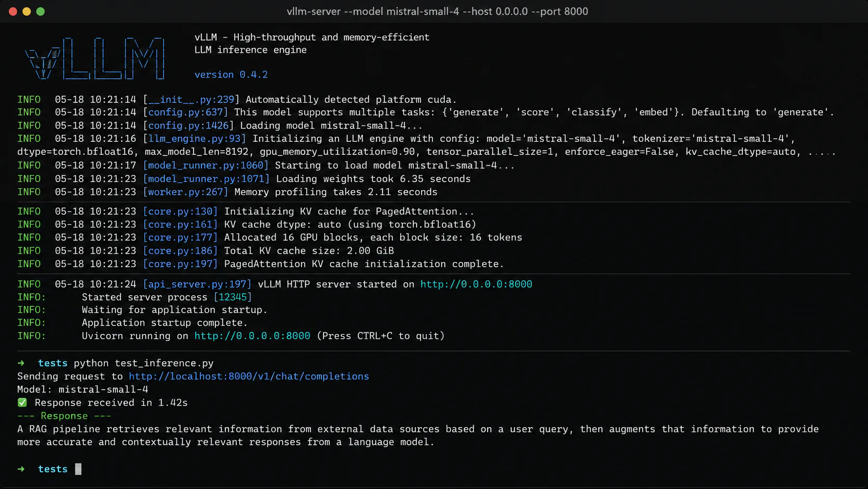
Task: Click the [model_runner.py:1071] source reference
Action: pos(206,179)
